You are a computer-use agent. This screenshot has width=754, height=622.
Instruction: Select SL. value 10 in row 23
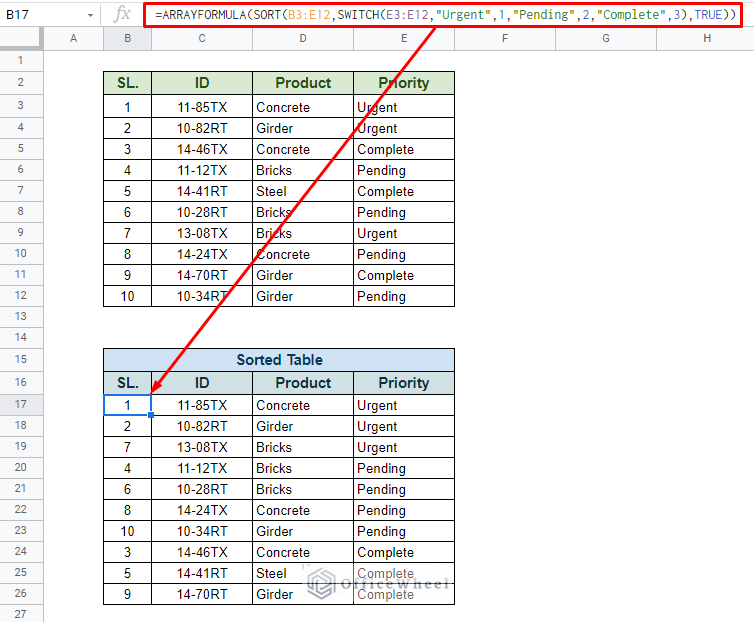[127, 531]
